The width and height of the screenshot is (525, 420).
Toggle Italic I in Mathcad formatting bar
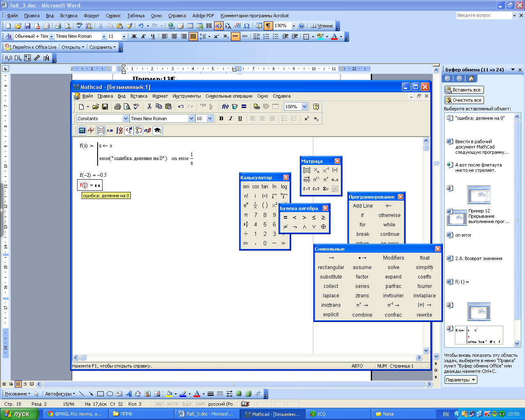coord(231,119)
